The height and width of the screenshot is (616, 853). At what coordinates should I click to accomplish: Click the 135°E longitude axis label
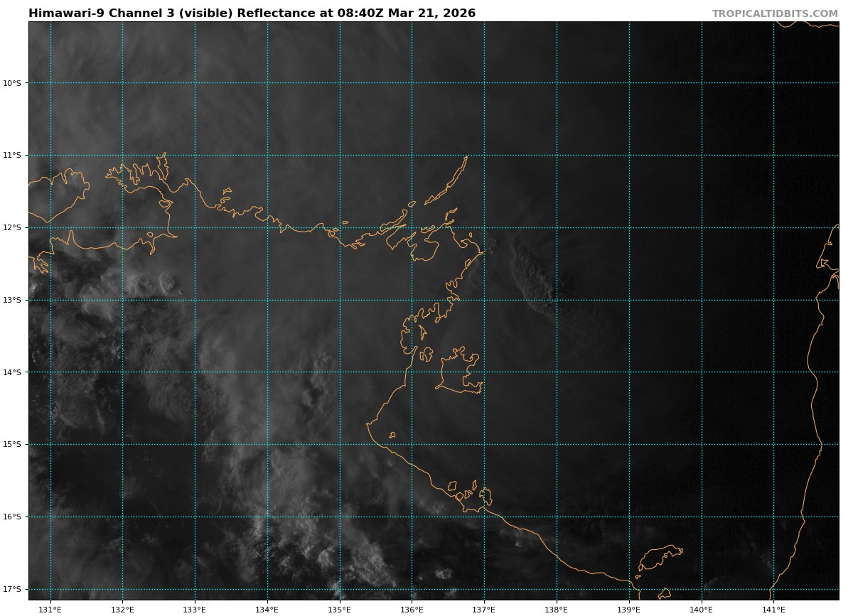[x=340, y=609]
